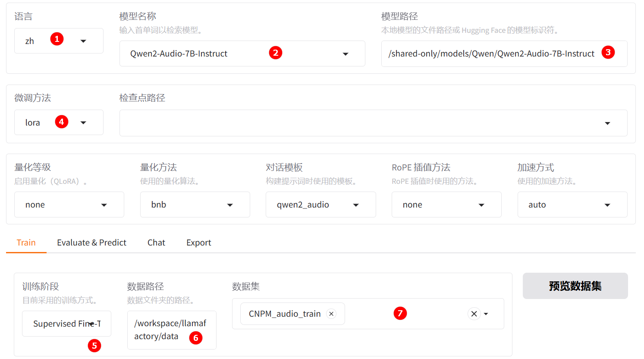Click the model path input field
The height and width of the screenshot is (359, 644).
pos(492,54)
